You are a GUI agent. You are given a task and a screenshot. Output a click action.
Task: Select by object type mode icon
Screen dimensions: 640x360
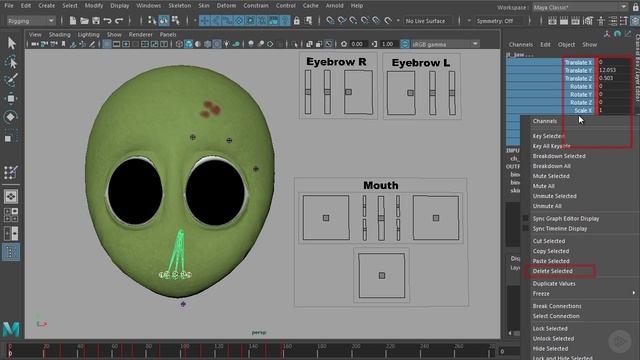164,20
